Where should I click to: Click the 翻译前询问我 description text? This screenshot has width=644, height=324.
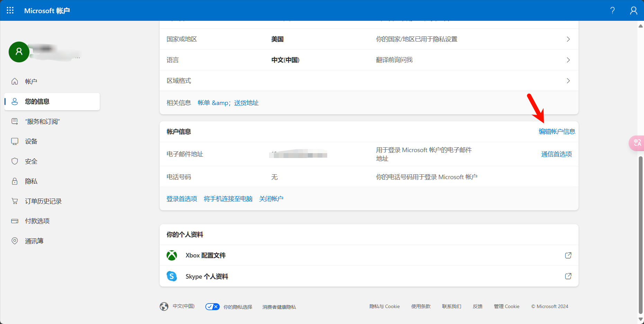[394, 60]
